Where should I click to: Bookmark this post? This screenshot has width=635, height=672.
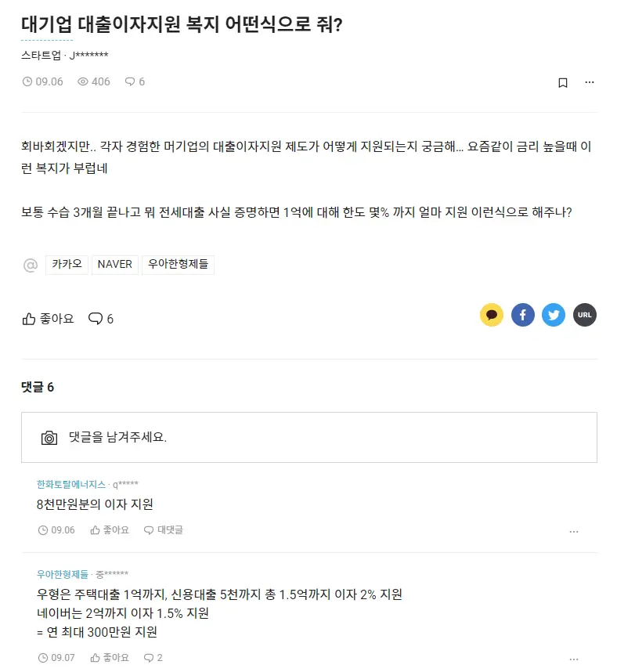pyautogui.click(x=563, y=83)
